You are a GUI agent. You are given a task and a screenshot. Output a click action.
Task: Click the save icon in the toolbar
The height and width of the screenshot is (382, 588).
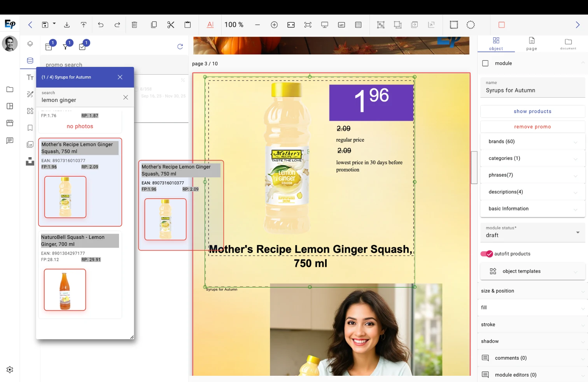pyautogui.click(x=45, y=25)
